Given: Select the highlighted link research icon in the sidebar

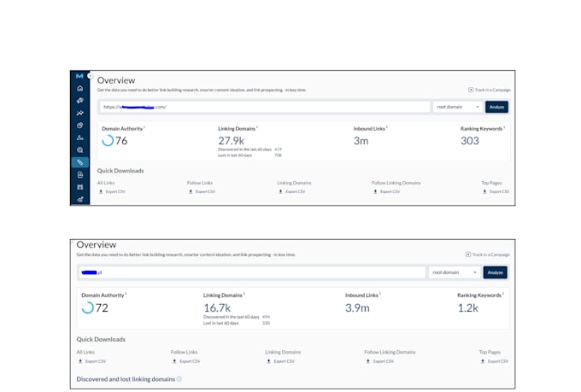Looking at the screenshot, I should pyautogui.click(x=80, y=162).
